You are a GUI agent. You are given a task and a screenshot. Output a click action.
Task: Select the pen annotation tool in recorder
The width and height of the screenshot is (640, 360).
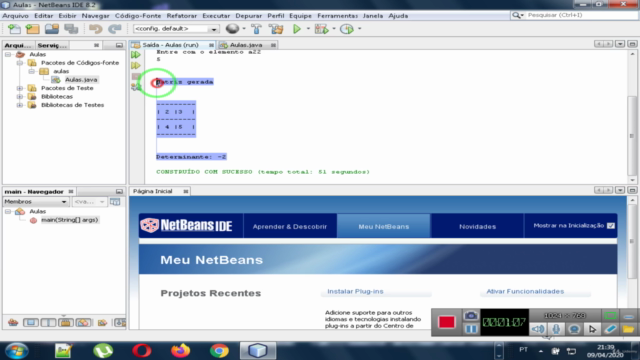pyautogui.click(x=611, y=329)
